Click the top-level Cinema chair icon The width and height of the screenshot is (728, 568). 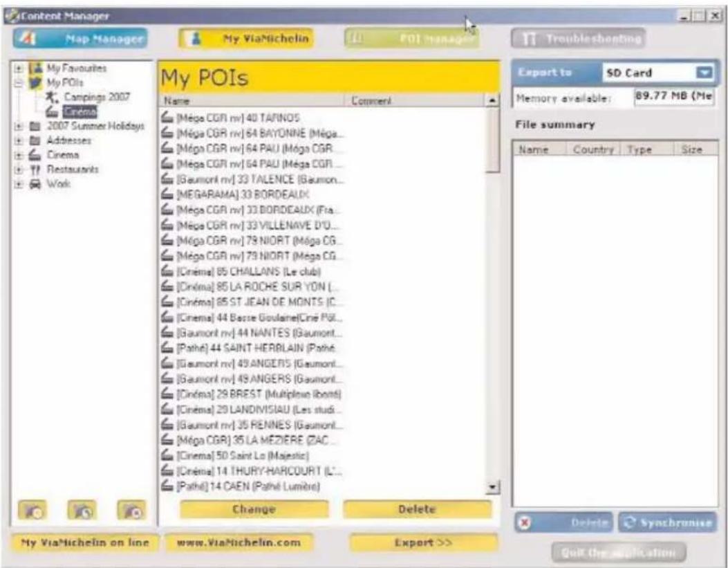(x=35, y=155)
